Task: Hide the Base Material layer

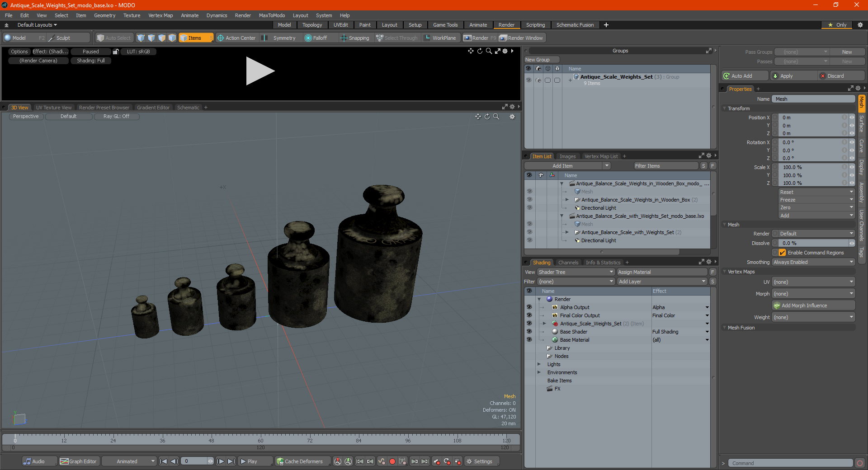Action: [x=529, y=340]
